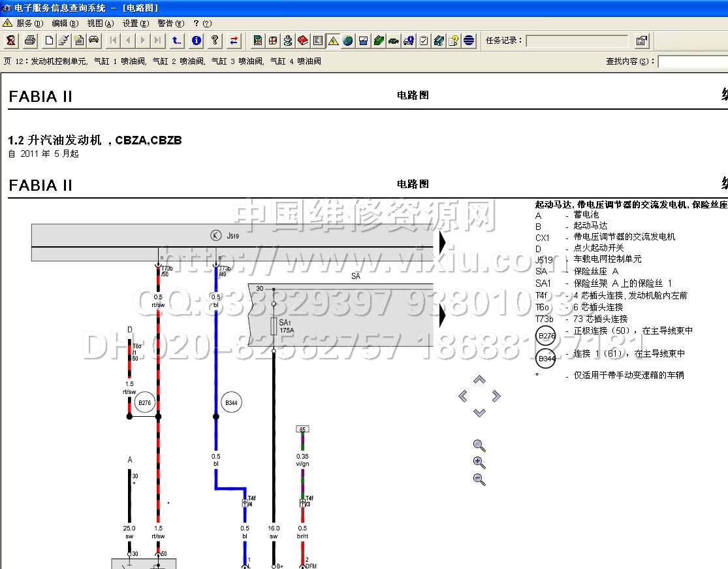
Task: Pan the diagram down with the arrow
Action: coord(479,412)
